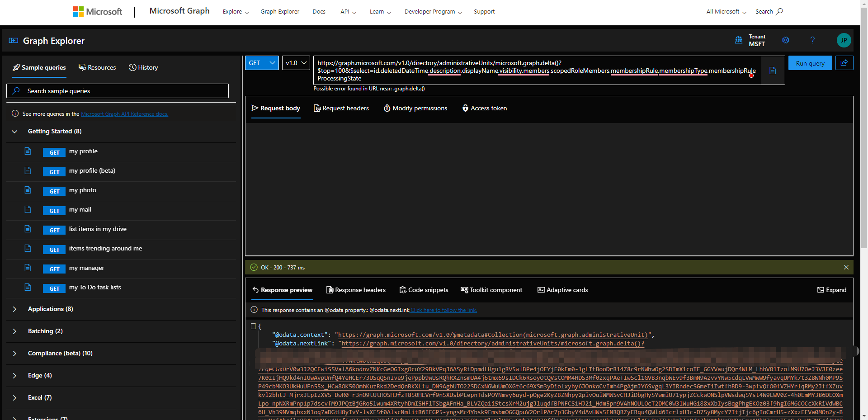Open Docs nav link

point(319,12)
